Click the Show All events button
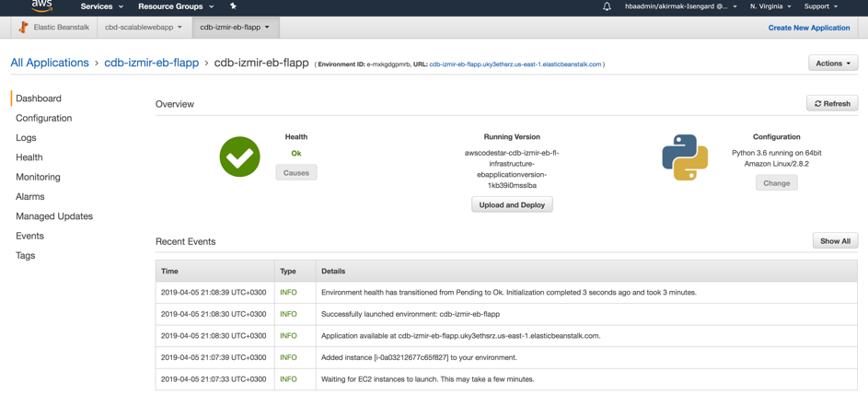Image resolution: width=868 pixels, height=406 pixels. pyautogui.click(x=836, y=241)
